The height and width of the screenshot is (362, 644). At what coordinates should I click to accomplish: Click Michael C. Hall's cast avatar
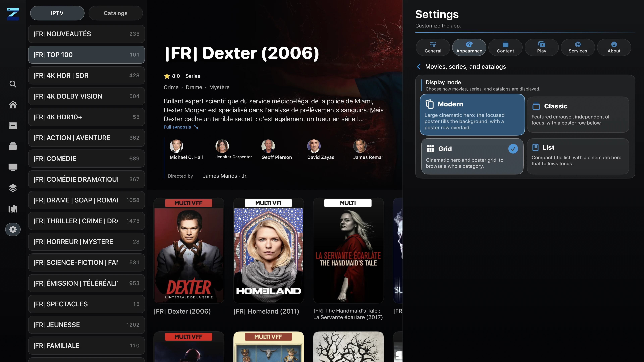176,146
